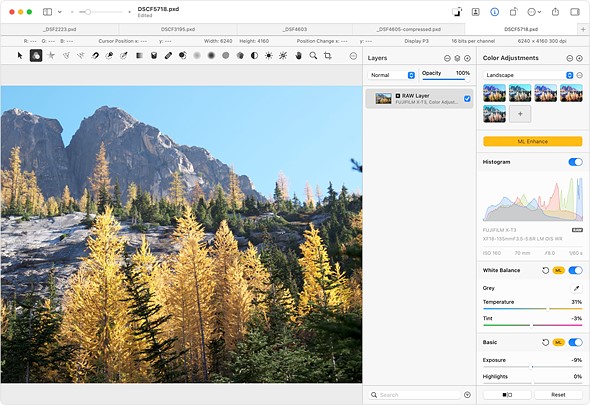Select the Paint Bucket tool

[x=154, y=56]
